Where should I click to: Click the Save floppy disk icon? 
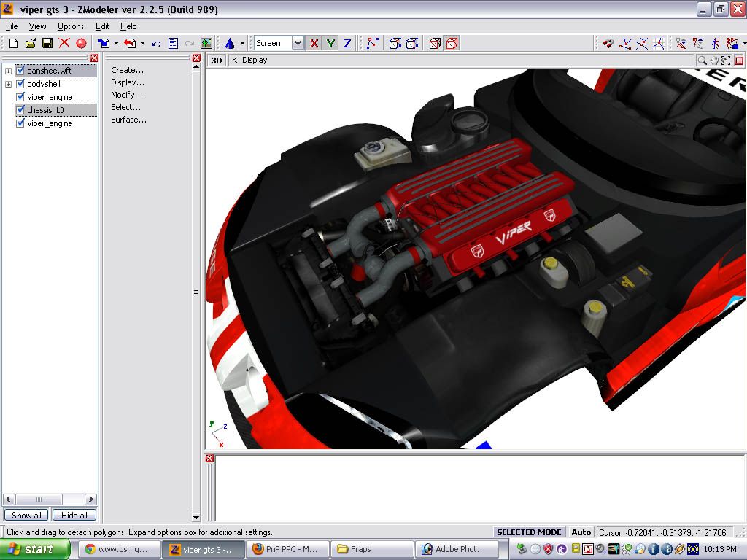pos(47,44)
